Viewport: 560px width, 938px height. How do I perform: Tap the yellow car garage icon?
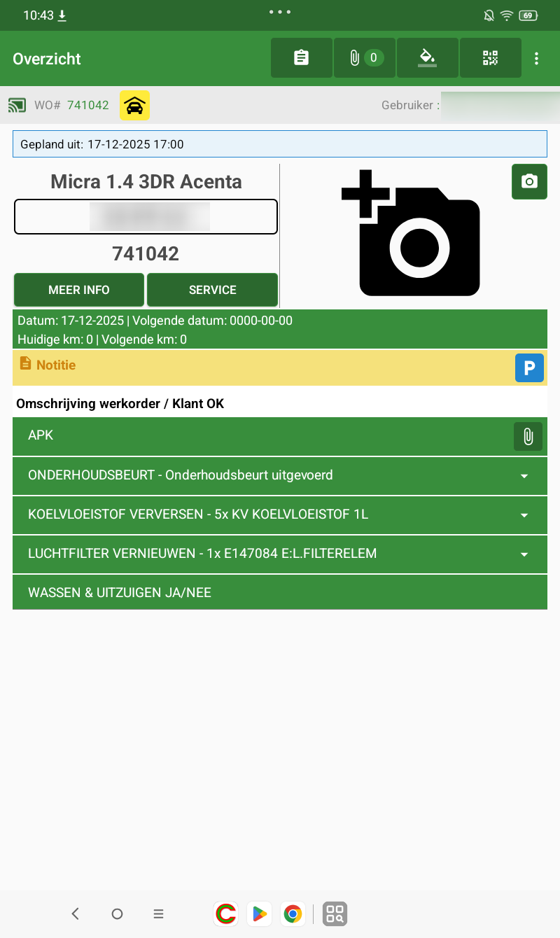point(134,106)
